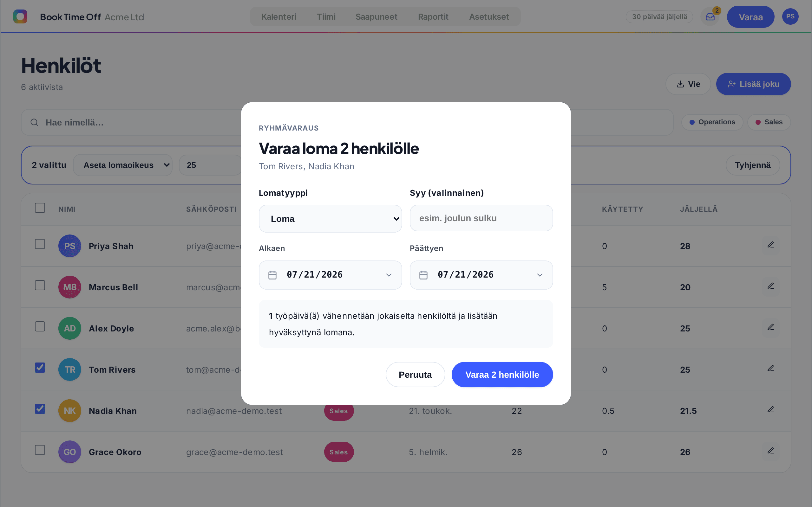Image resolution: width=812 pixels, height=507 pixels.
Task: Cancel the dialog with Peruuta
Action: click(x=415, y=375)
